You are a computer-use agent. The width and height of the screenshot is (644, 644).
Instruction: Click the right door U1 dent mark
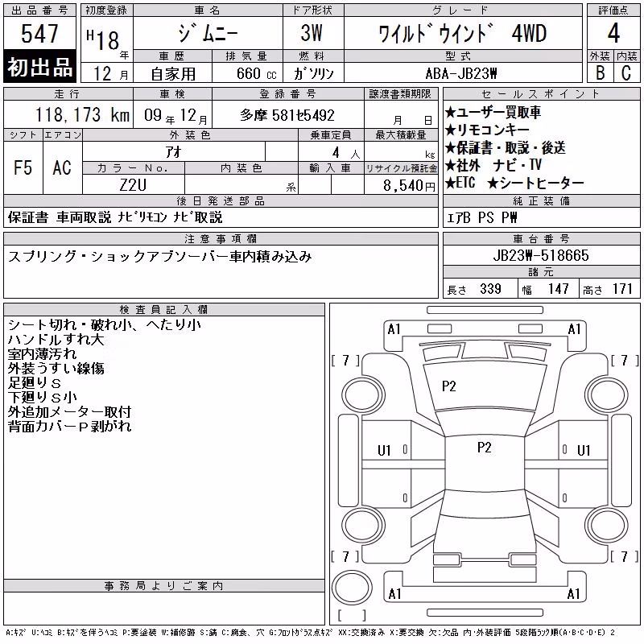(583, 451)
